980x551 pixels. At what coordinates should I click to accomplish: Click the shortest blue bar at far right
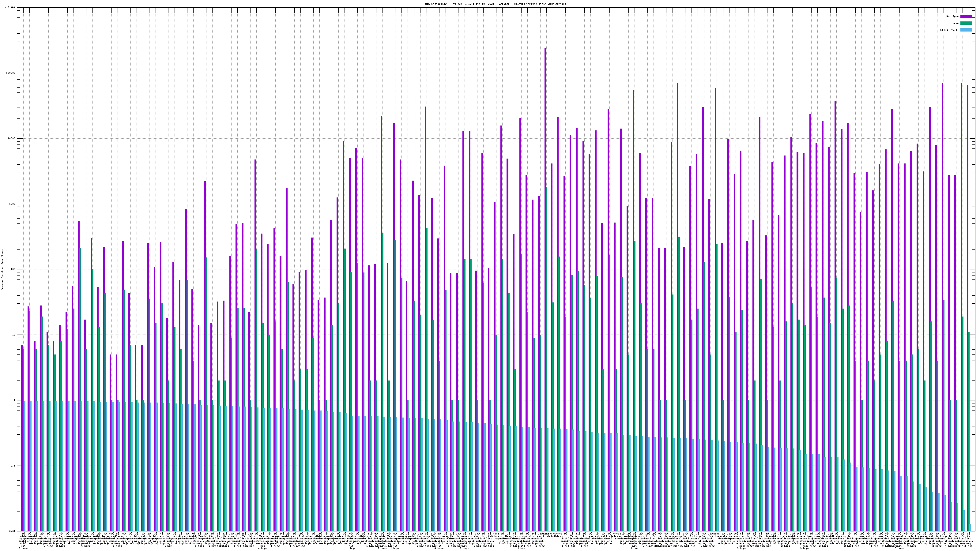point(970,527)
